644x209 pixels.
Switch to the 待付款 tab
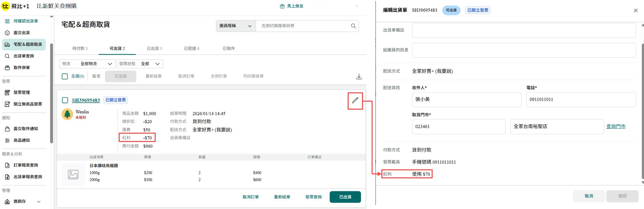coord(80,49)
